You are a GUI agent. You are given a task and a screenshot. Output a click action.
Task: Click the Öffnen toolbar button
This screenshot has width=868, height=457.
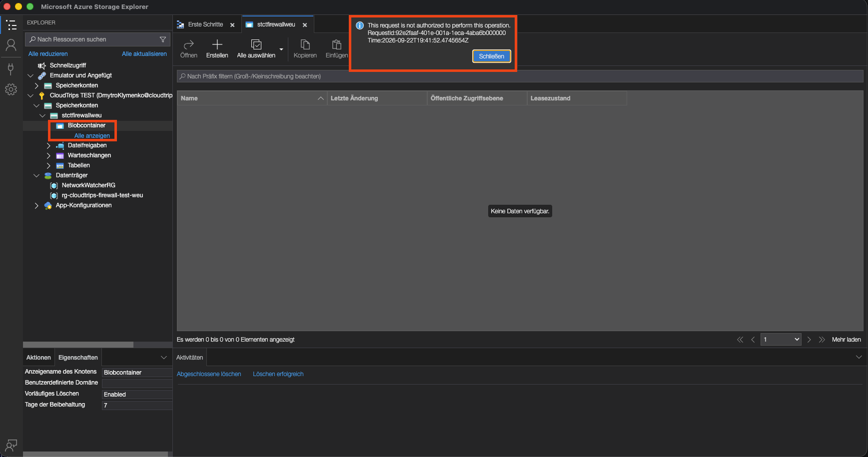189,49
